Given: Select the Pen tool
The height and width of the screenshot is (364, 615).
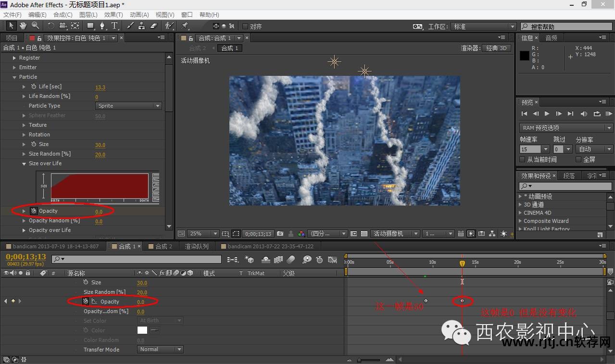Looking at the screenshot, I should click(102, 25).
